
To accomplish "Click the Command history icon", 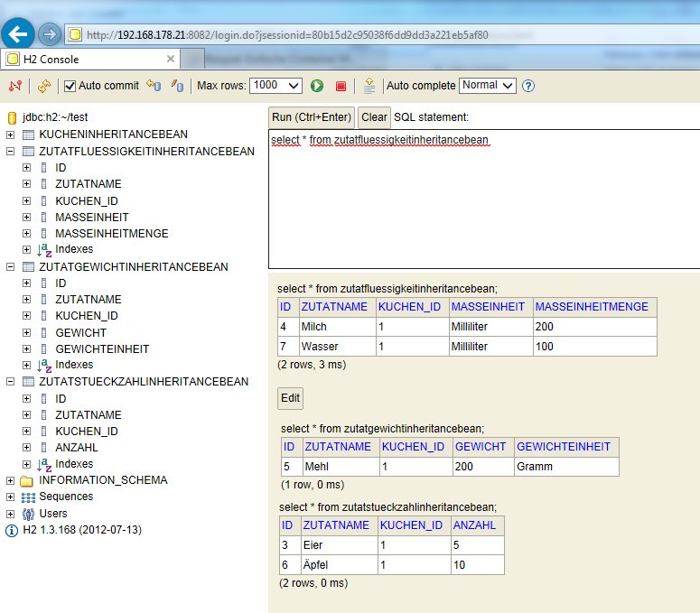I will 369,86.
